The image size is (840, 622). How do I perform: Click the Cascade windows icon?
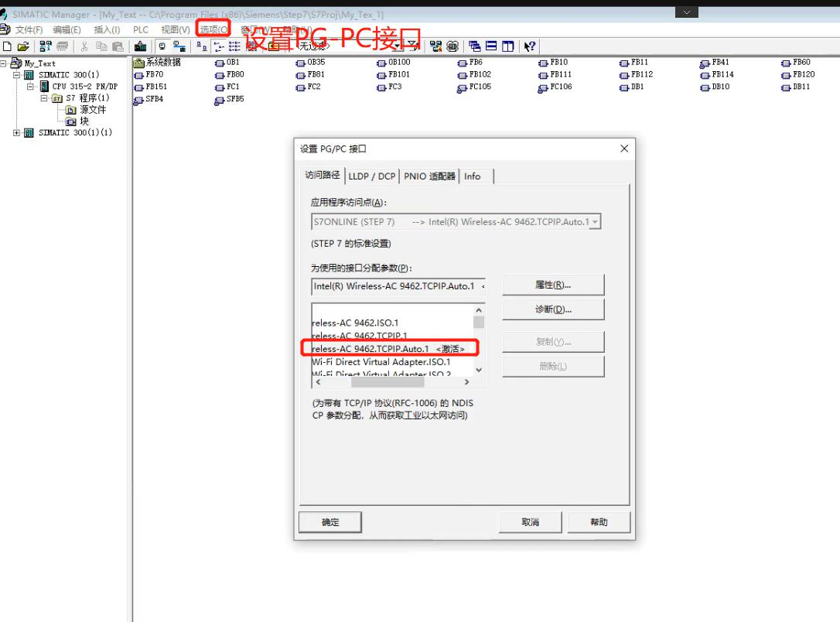(x=475, y=46)
